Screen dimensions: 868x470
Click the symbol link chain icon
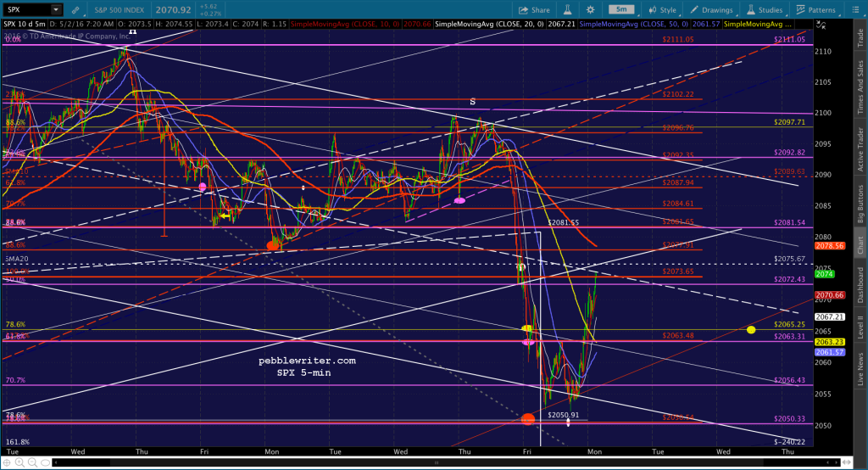[x=75, y=10]
